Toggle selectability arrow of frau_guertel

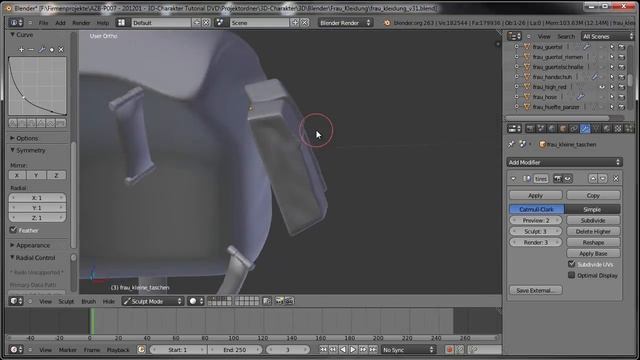pyautogui.click(x=612, y=47)
